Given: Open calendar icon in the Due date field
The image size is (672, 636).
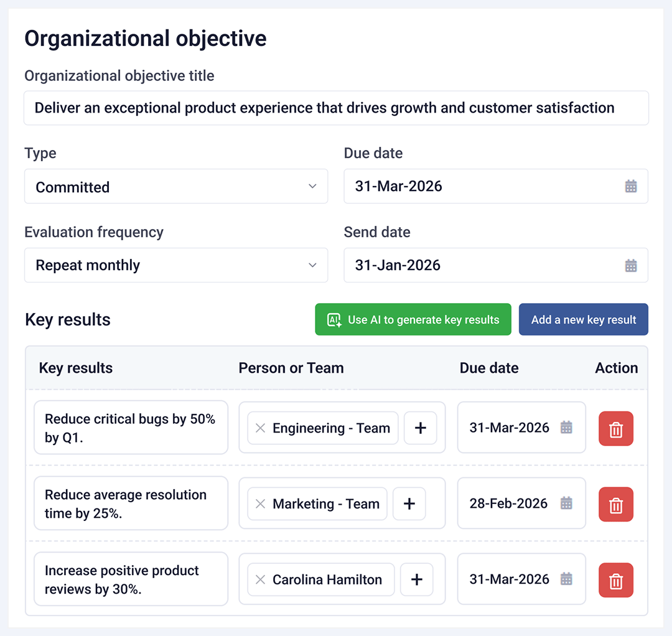Looking at the screenshot, I should tap(631, 186).
